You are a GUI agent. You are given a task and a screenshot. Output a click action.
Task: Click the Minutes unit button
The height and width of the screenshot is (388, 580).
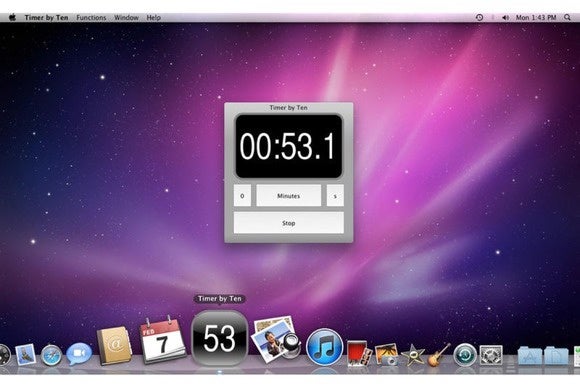pyautogui.click(x=289, y=196)
